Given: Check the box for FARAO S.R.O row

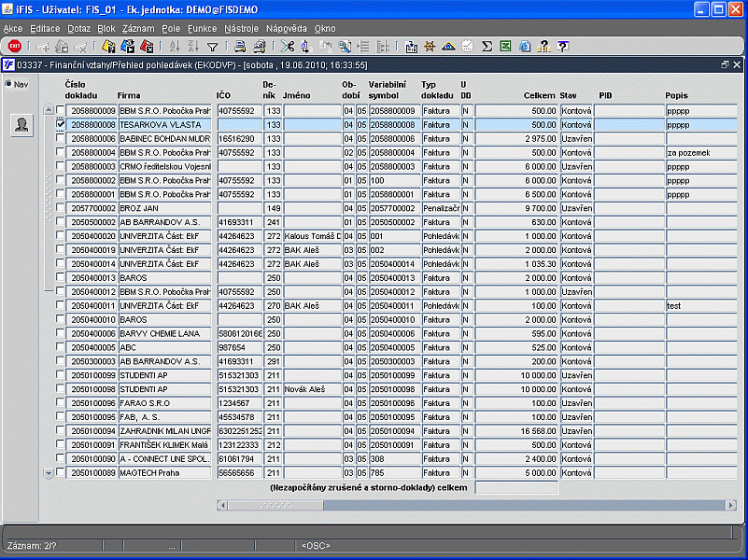Looking at the screenshot, I should point(60,402).
